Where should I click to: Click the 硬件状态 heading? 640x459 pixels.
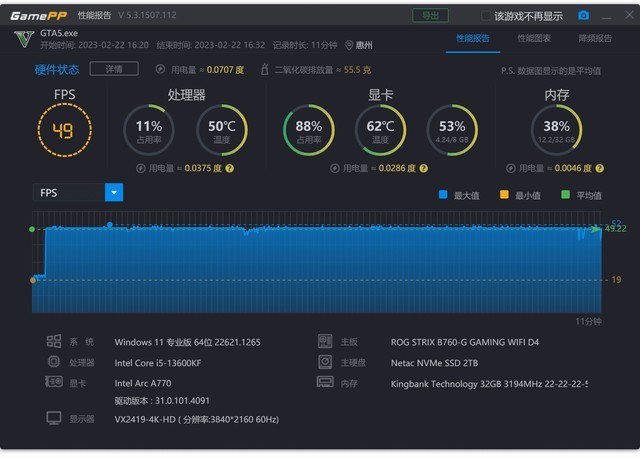[57, 69]
